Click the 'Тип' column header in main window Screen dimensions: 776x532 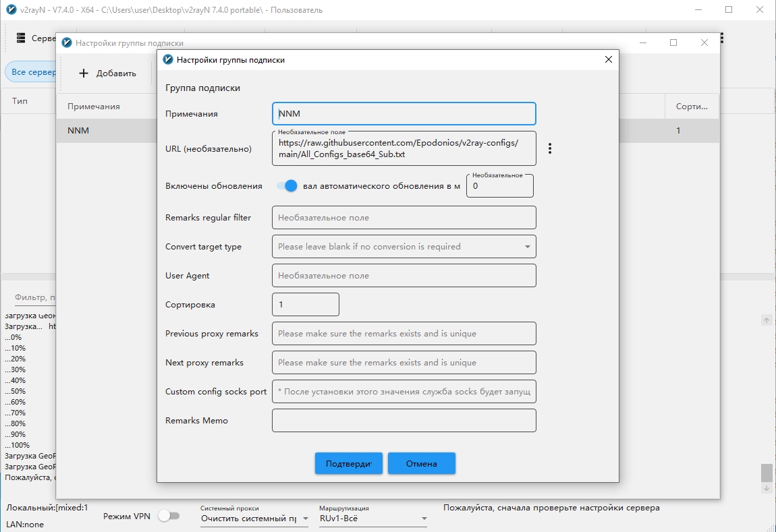[20, 101]
